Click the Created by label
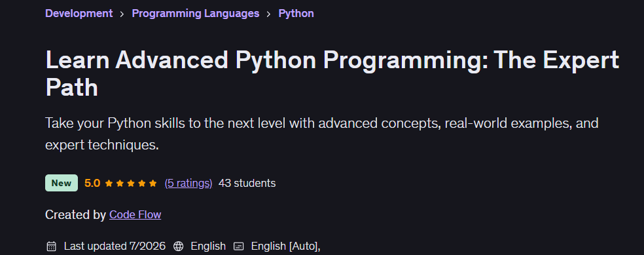644x255 pixels. [x=75, y=214]
